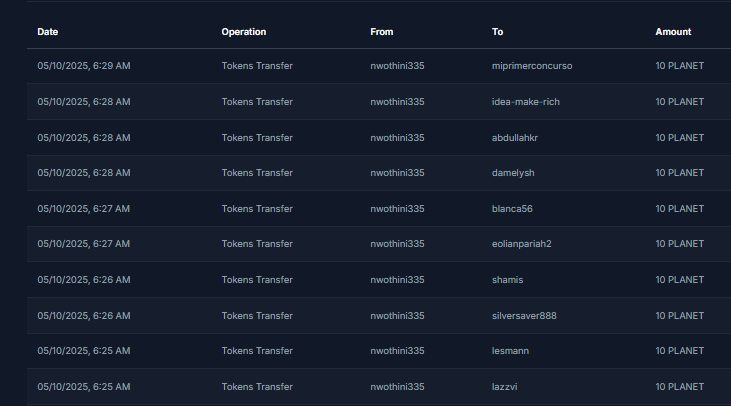Screen dimensions: 731x406
Task: Select recipient eolianpariah2
Action: (521, 244)
